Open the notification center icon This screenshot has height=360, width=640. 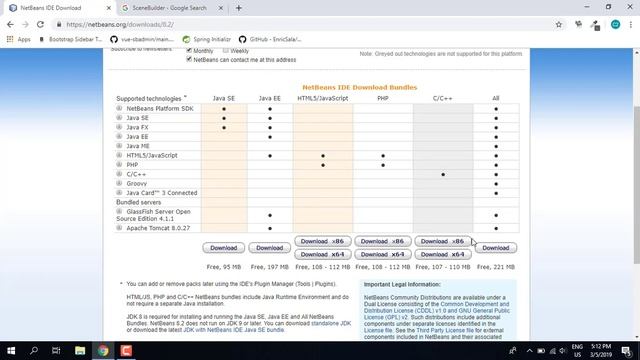(x=627, y=351)
